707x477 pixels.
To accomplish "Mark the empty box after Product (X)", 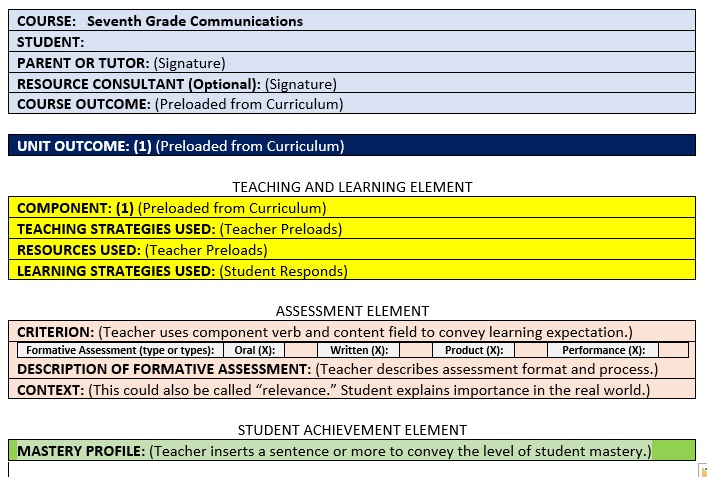I will pyautogui.click(x=531, y=350).
